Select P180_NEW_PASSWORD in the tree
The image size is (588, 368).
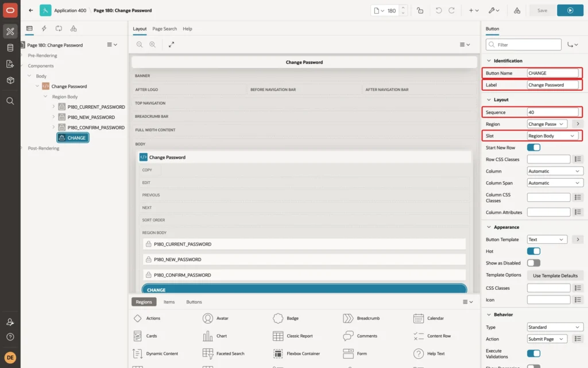[91, 117]
